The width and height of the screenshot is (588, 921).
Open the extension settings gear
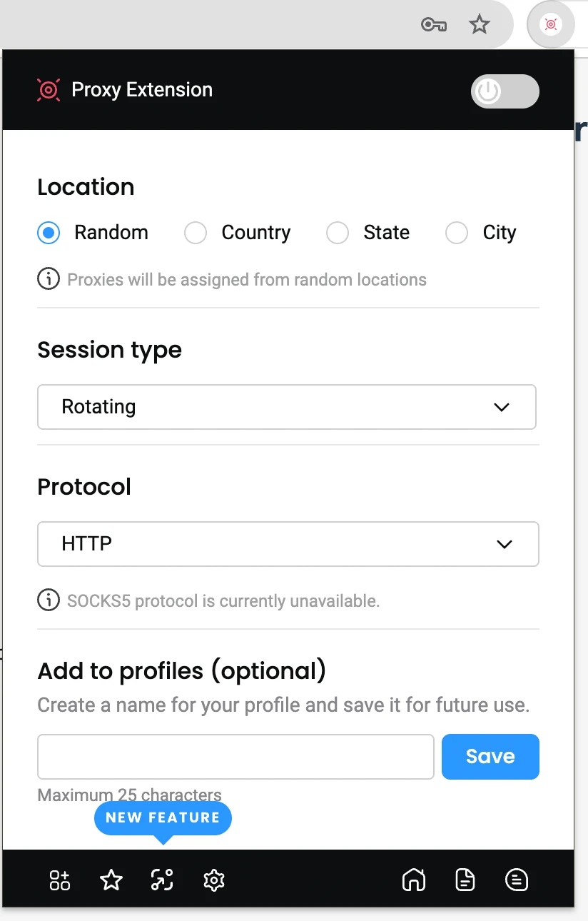(213, 880)
